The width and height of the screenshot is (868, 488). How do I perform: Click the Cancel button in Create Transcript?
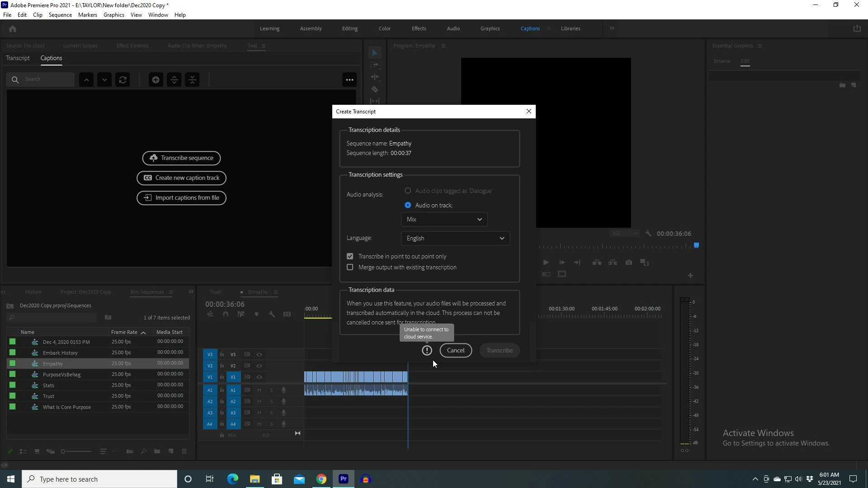click(455, 350)
